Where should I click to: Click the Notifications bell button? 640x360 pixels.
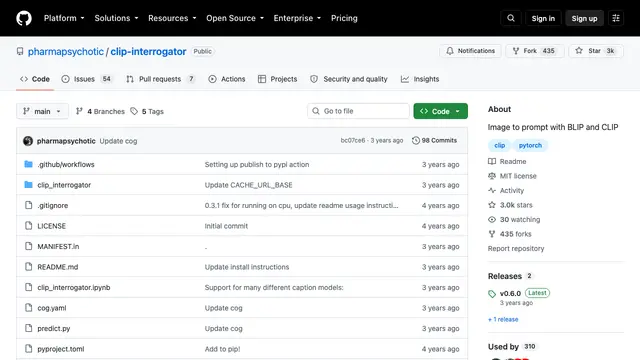click(x=470, y=51)
